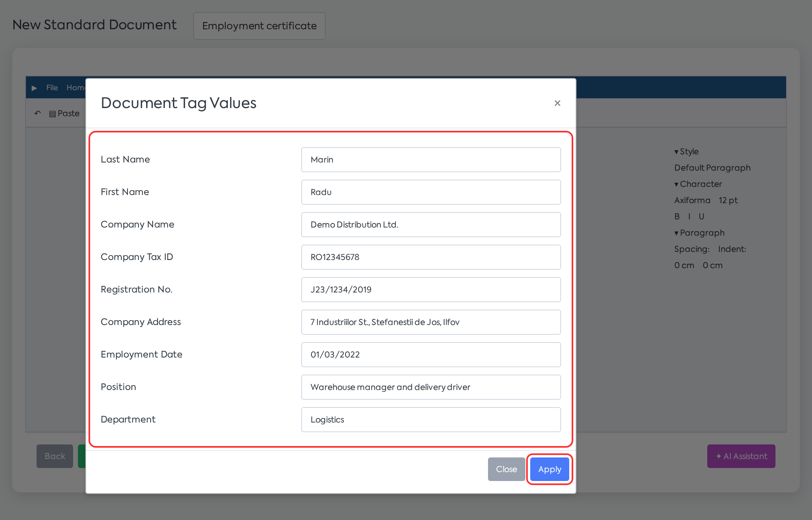Click the Department field containing Logistics

click(x=431, y=420)
